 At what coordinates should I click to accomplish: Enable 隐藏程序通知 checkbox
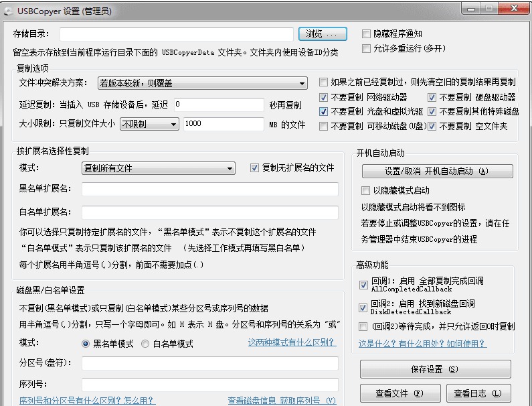[x=366, y=33]
